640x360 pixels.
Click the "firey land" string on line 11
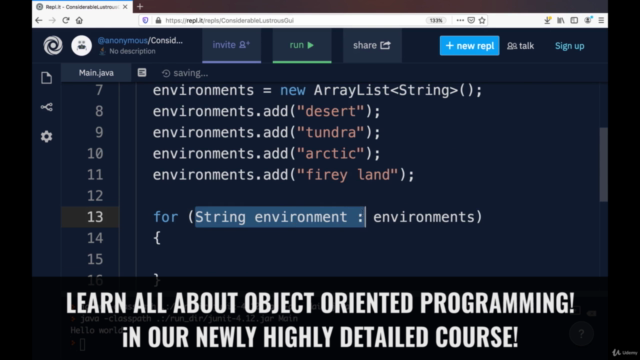point(347,175)
